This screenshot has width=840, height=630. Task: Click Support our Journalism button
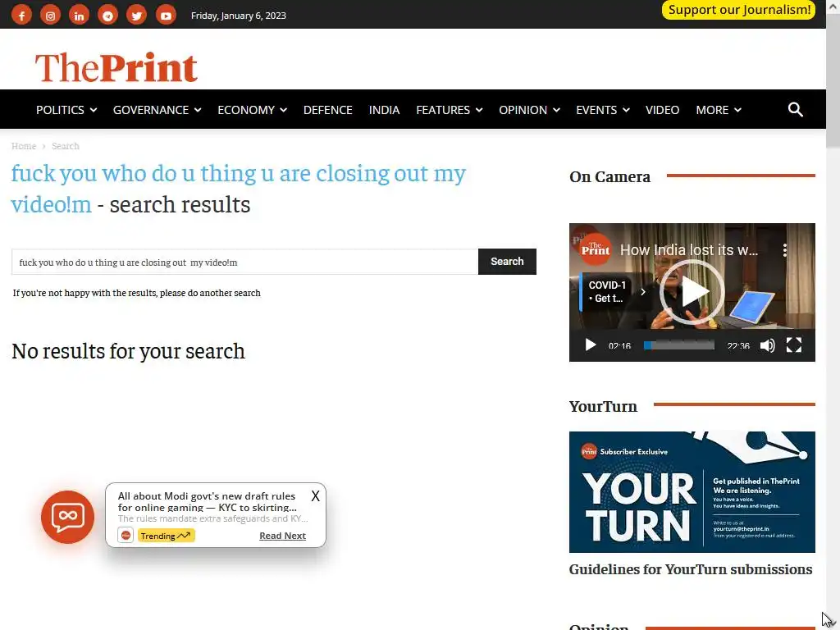click(x=739, y=10)
